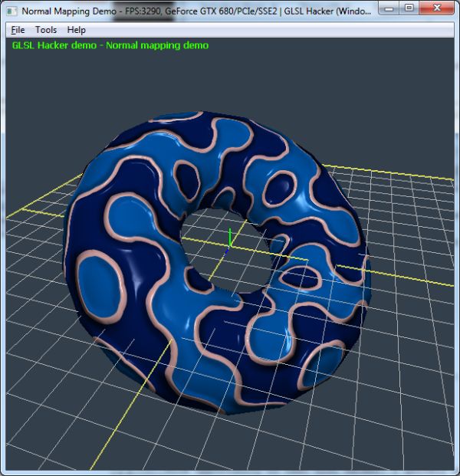Select the large light-blue oval on torus left side
460x476 pixels.
[101, 276]
